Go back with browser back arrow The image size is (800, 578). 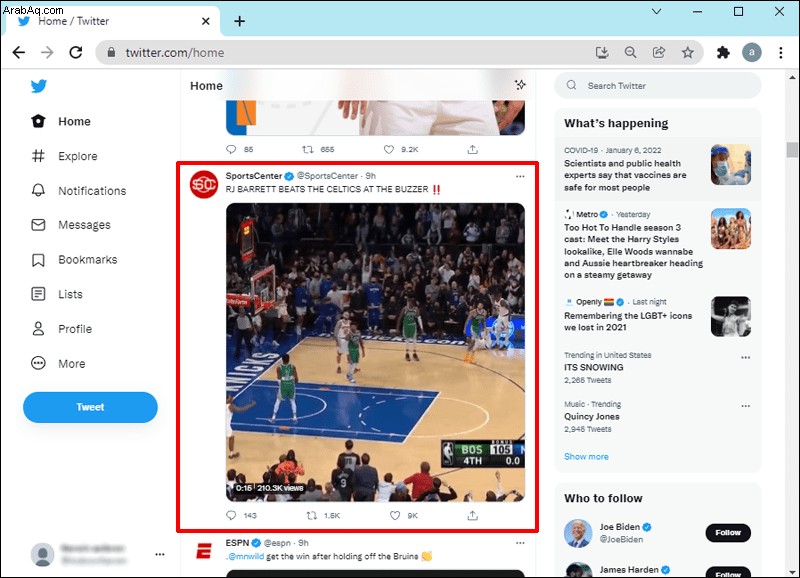coord(19,52)
